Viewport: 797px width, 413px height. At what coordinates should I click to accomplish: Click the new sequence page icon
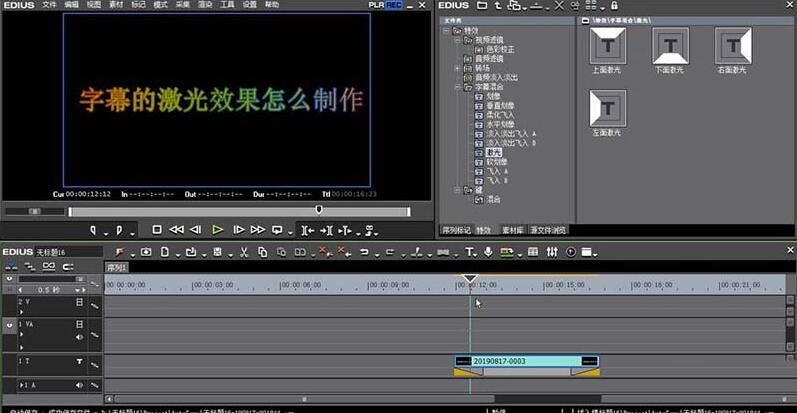[165, 252]
